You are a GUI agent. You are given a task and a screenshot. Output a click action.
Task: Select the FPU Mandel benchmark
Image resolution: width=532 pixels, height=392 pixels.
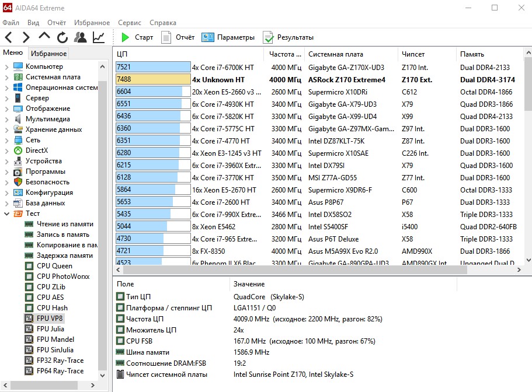(49, 339)
